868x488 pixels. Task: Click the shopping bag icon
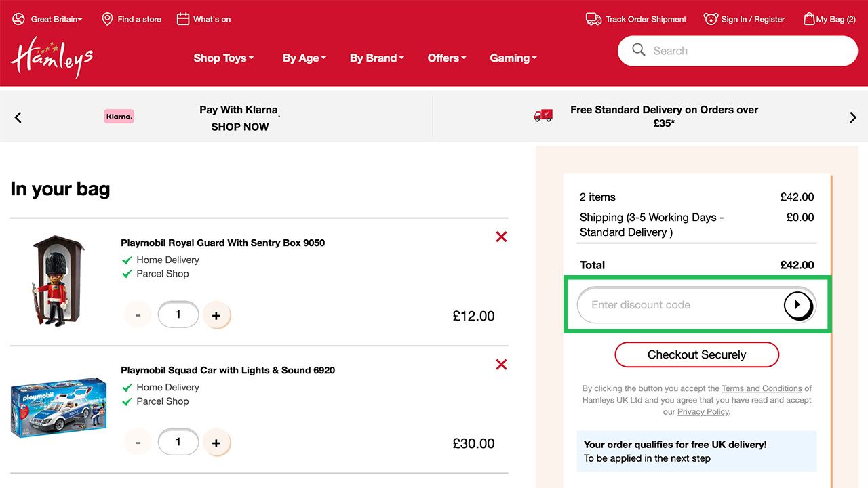(809, 19)
